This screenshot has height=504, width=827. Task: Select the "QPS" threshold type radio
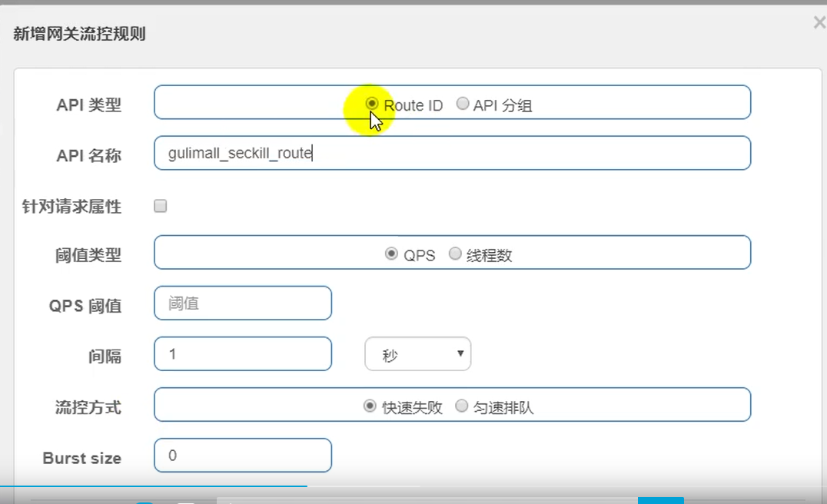click(391, 253)
